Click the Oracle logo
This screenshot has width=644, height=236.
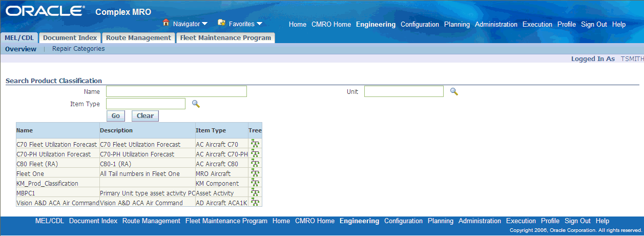(46, 11)
